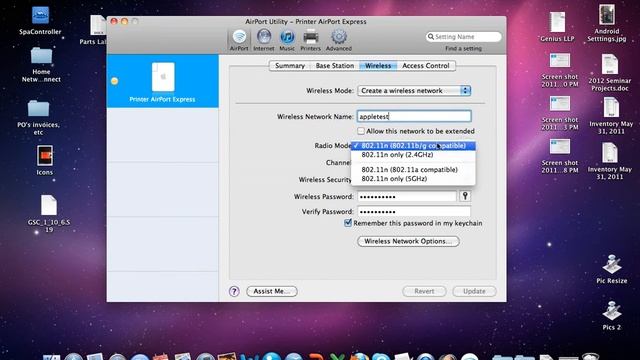This screenshot has height=360, width=640.
Task: Open 2012 Seminar Projects.doc on desktop
Action: pos(610,72)
